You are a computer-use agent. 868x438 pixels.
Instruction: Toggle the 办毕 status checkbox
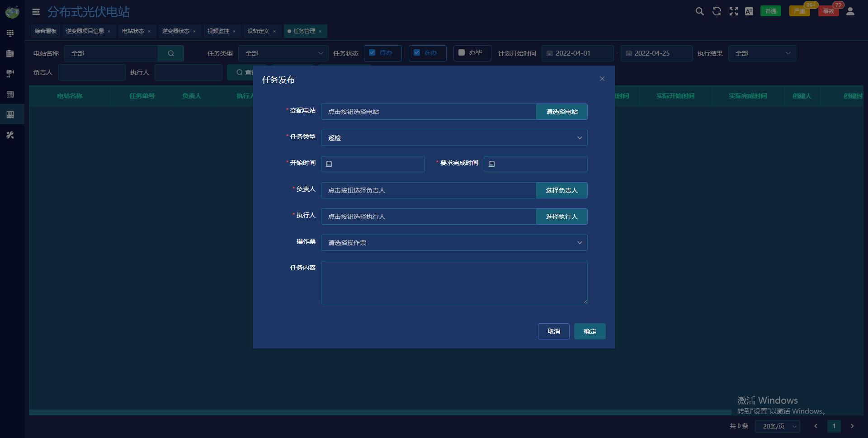[x=462, y=52]
